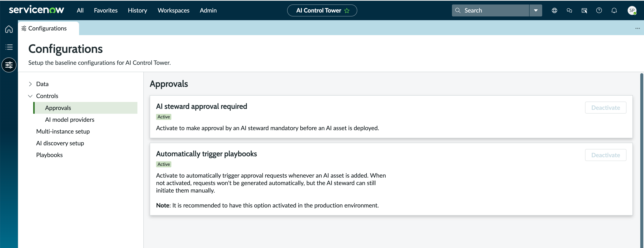This screenshot has height=248, width=644.
Task: Select the configurations sliders sidebar icon
Action: coord(9,65)
